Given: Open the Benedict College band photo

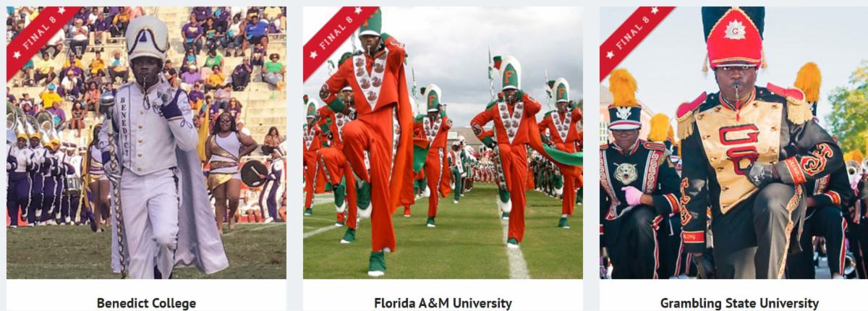Looking at the screenshot, I should pyautogui.click(x=146, y=142).
